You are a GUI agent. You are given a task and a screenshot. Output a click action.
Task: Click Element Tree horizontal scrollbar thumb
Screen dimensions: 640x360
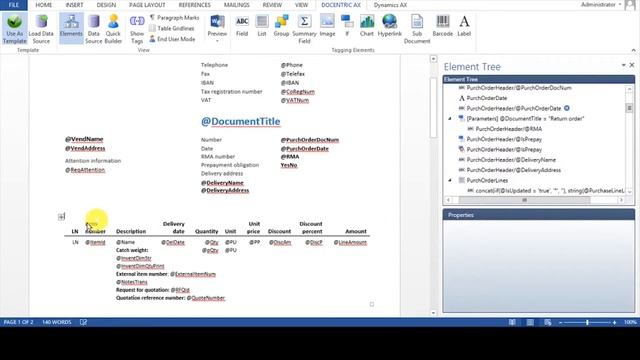[x=524, y=200]
